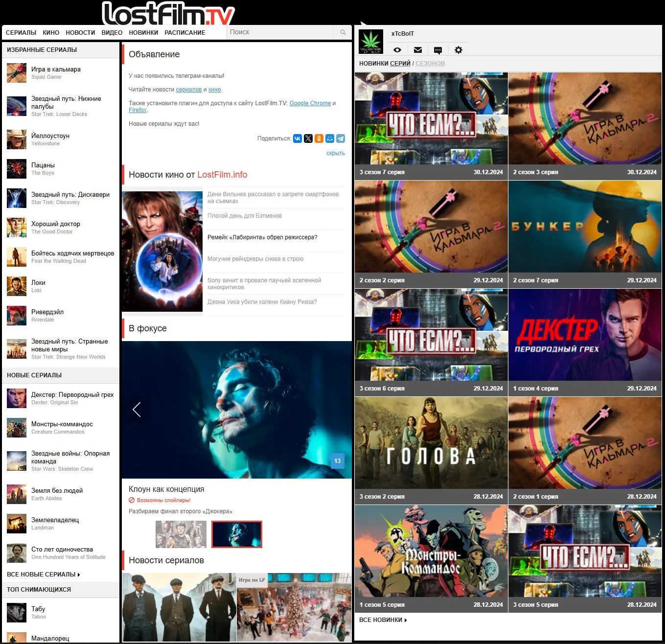Open the settings gear icon under xTcBoIT

click(x=459, y=50)
